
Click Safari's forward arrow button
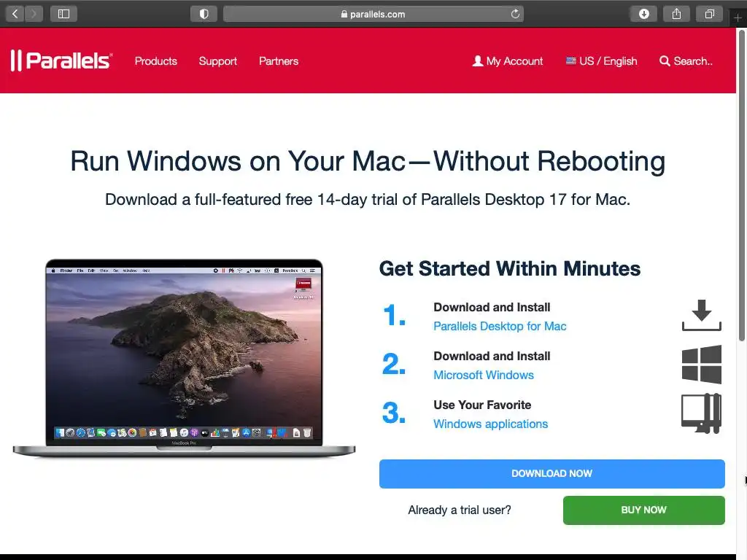pos(34,14)
